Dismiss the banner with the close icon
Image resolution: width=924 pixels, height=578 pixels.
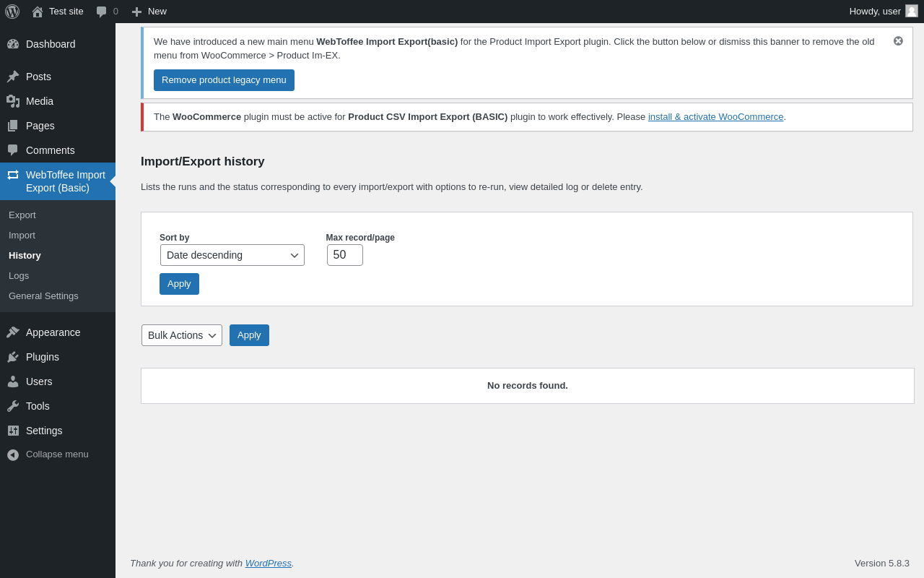click(x=898, y=41)
